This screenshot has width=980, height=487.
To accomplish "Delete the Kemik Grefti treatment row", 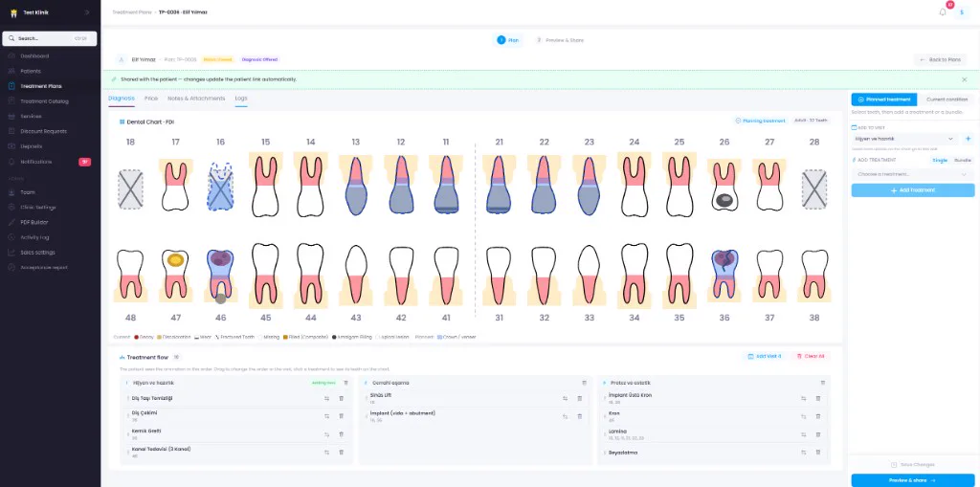I will pyautogui.click(x=342, y=433).
